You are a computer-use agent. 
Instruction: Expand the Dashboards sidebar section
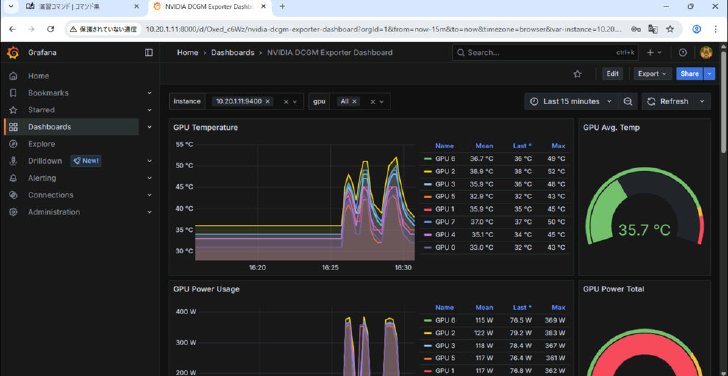(x=150, y=127)
